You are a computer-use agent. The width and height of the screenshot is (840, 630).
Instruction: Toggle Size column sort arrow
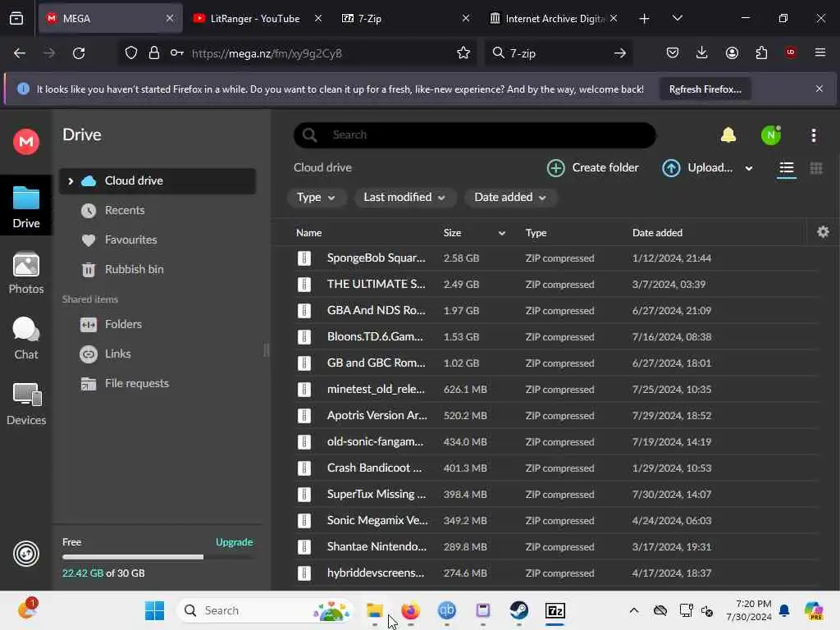[501, 232]
